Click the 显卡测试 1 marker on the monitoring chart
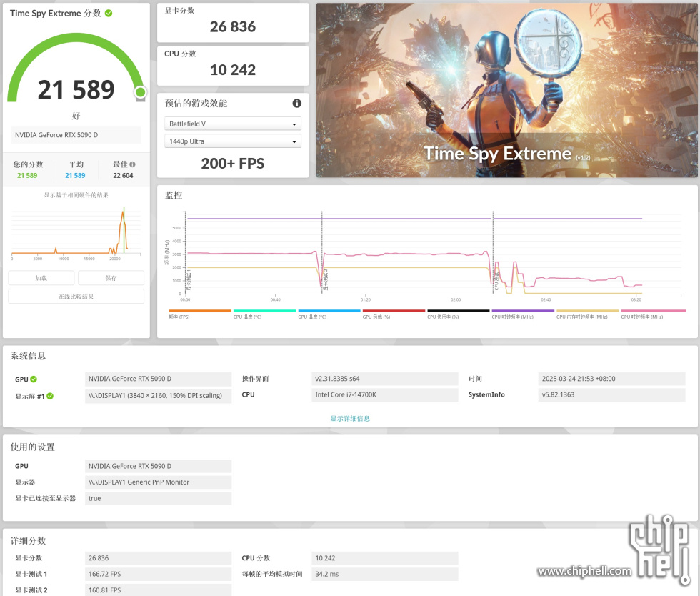Image resolution: width=700 pixels, height=596 pixels. 189,279
